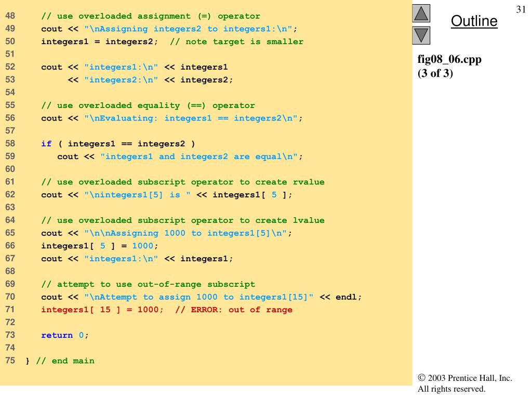Viewport: 532px width, 399px height.
Task: Click '© 2003 Prentice Hall, Inc.' text
Action: pos(465,378)
